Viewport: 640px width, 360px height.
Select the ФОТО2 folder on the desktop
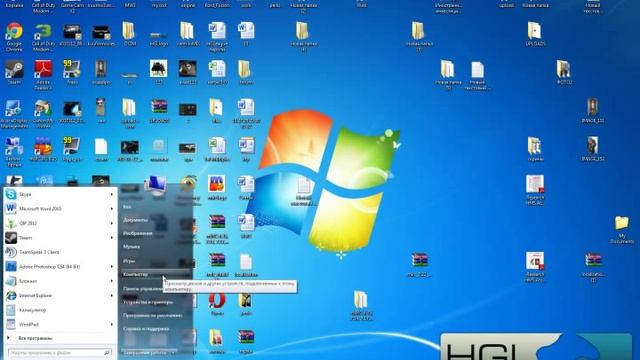[564, 72]
